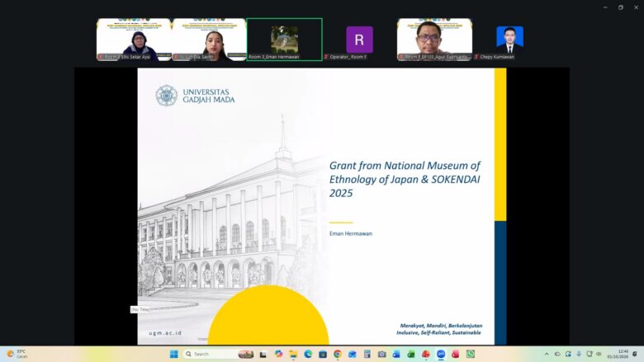Click the shared slide presentation area
Viewport: 644px width, 362px height.
[322, 206]
